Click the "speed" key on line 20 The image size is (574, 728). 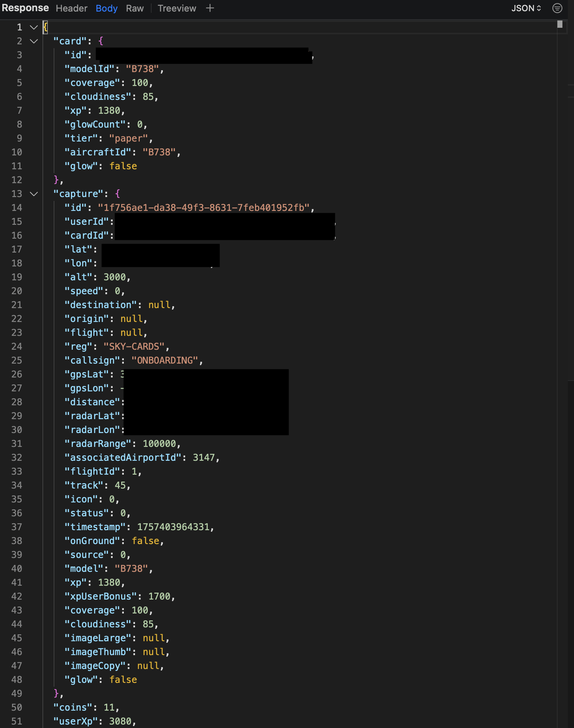click(84, 291)
